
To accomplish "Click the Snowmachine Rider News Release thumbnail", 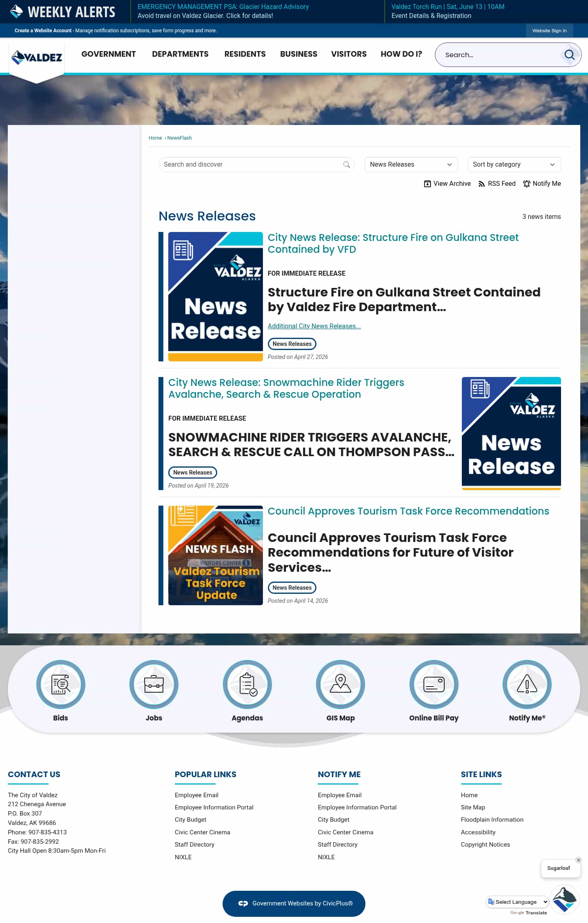I will 511,433.
